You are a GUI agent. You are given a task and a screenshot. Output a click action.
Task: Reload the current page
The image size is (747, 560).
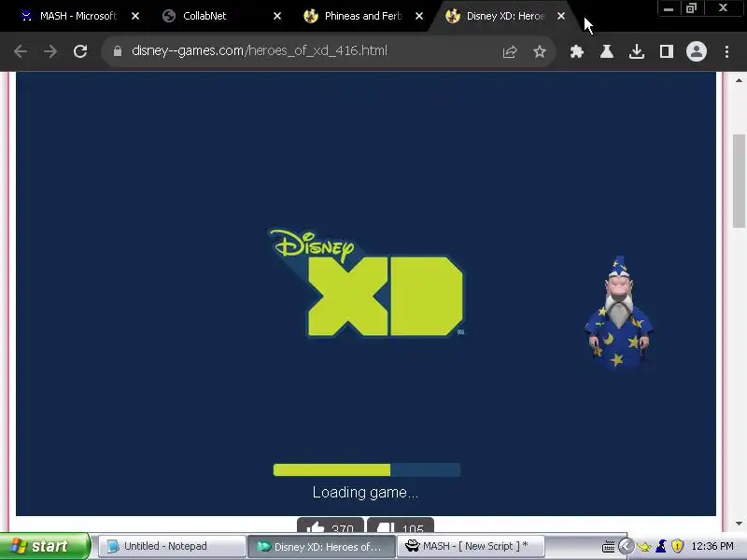click(80, 51)
